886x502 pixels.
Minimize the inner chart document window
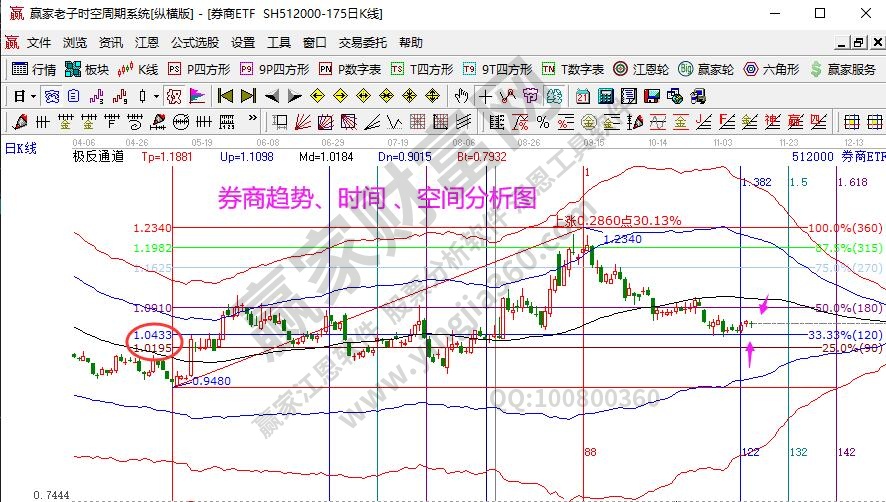[x=842, y=43]
